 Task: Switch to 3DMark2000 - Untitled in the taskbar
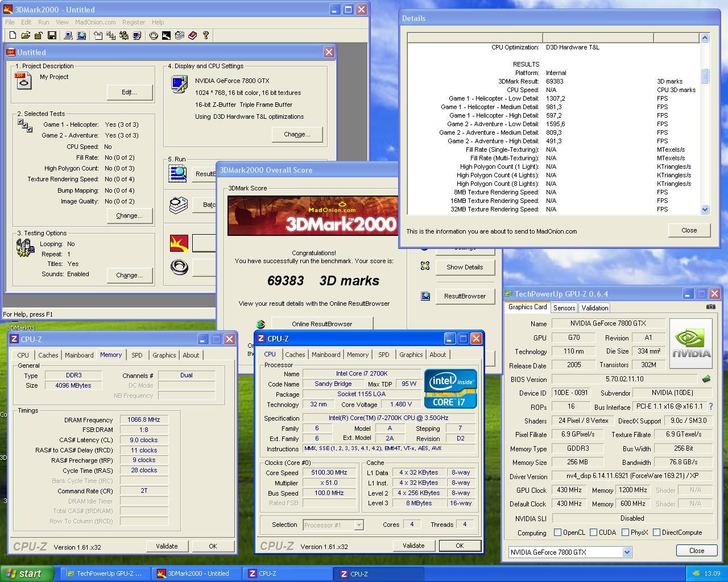(196, 573)
